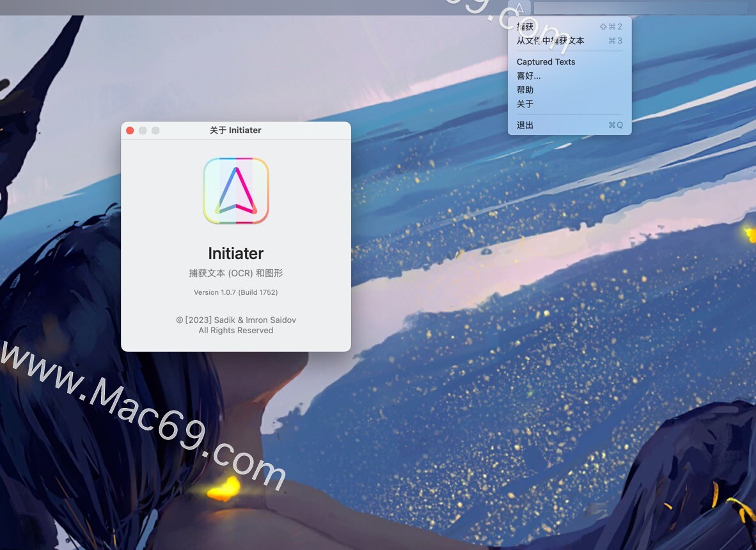The width and height of the screenshot is (756, 550).
Task: Select 捕获 from the Initiater menu
Action: click(x=526, y=26)
